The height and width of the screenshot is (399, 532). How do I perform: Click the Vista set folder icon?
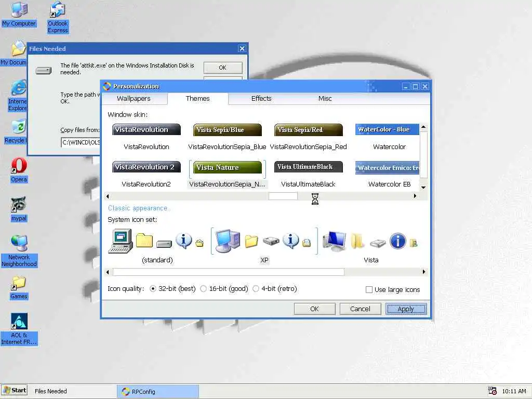(357, 241)
